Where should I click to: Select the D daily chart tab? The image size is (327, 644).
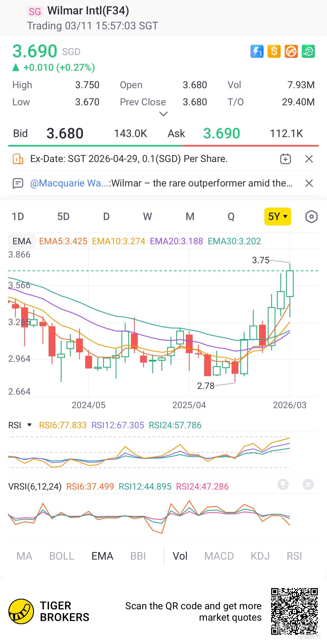[x=106, y=217]
